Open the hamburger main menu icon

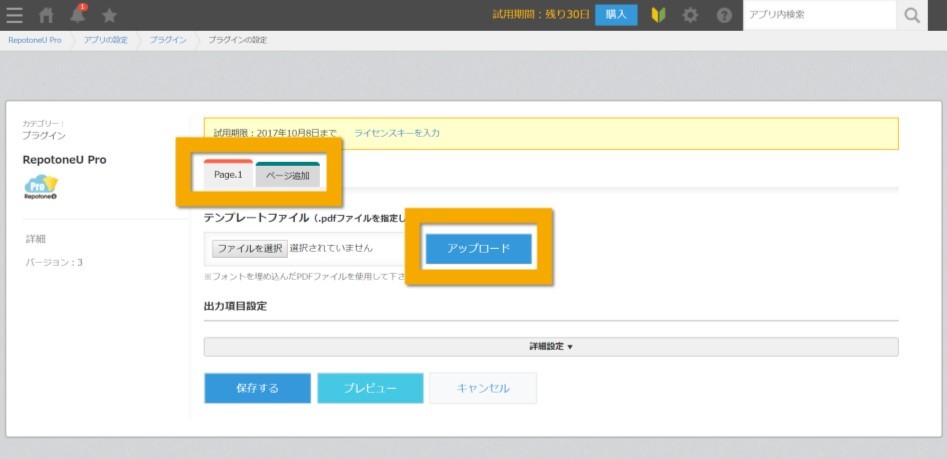pyautogui.click(x=14, y=15)
